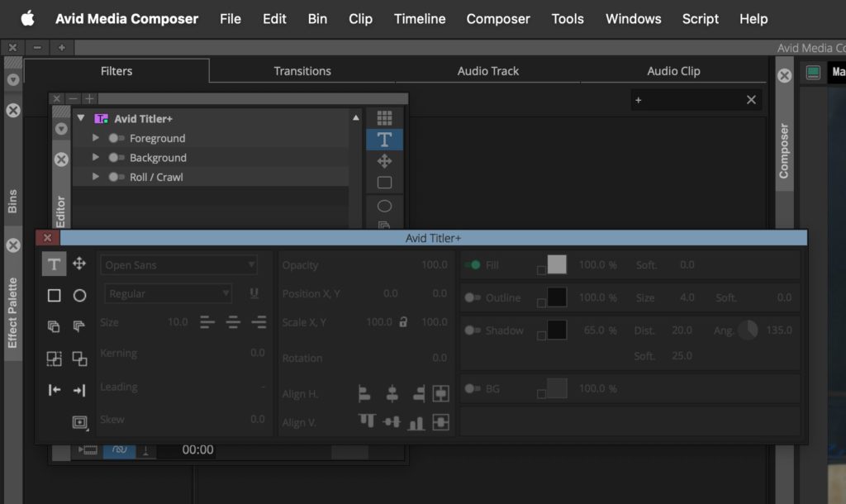Set text alignment to left
The image size is (846, 504).
pyautogui.click(x=207, y=322)
